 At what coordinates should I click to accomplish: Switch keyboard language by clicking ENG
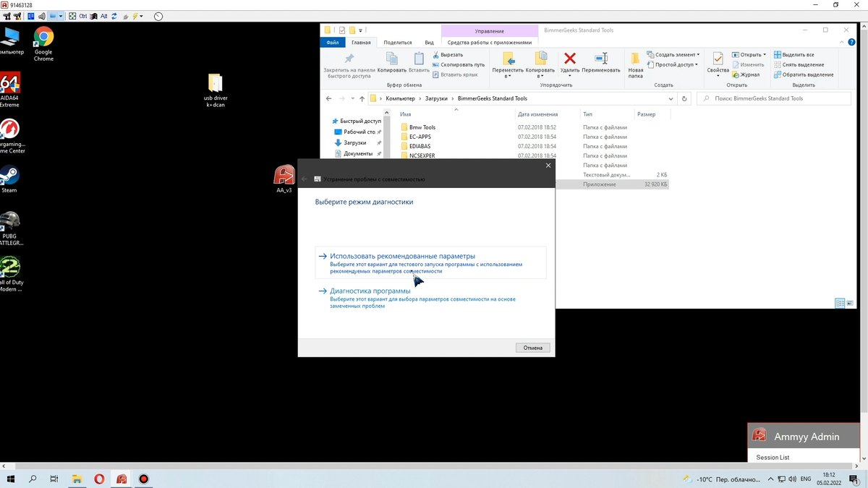[805, 479]
